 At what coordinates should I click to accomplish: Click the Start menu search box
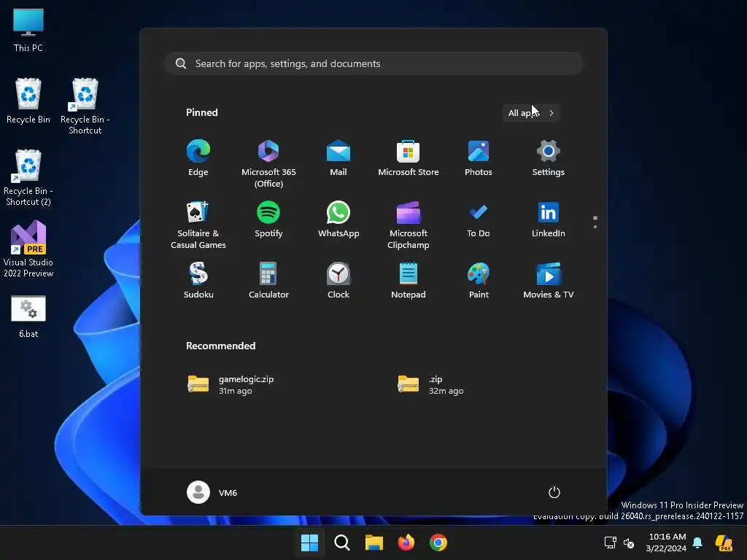click(373, 63)
